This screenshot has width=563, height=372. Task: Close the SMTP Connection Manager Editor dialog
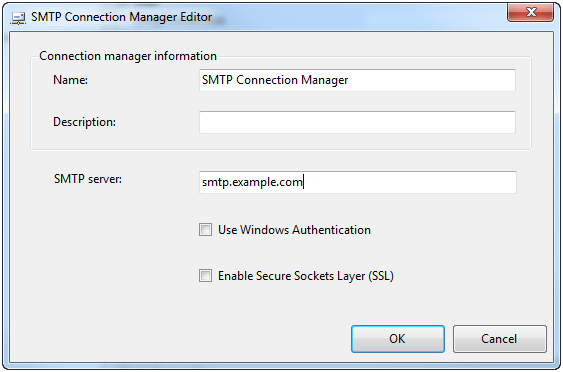click(530, 13)
